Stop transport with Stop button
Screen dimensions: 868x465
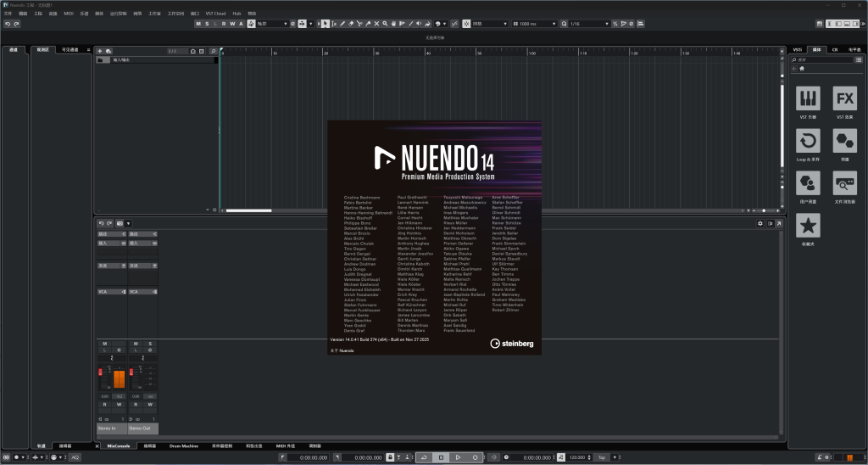point(441,457)
